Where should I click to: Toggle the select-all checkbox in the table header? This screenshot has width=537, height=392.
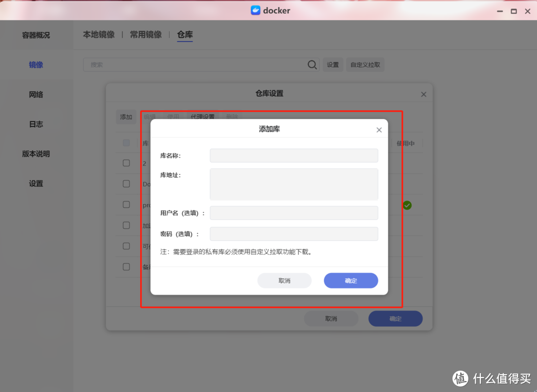pos(126,143)
